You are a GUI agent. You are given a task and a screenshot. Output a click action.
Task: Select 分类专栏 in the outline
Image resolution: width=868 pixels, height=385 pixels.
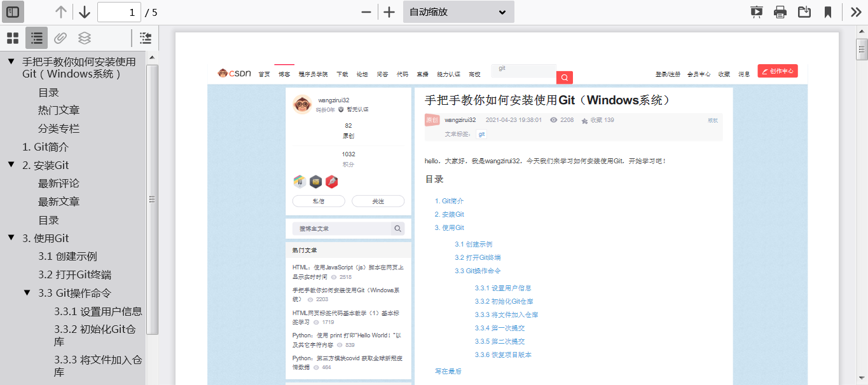59,129
